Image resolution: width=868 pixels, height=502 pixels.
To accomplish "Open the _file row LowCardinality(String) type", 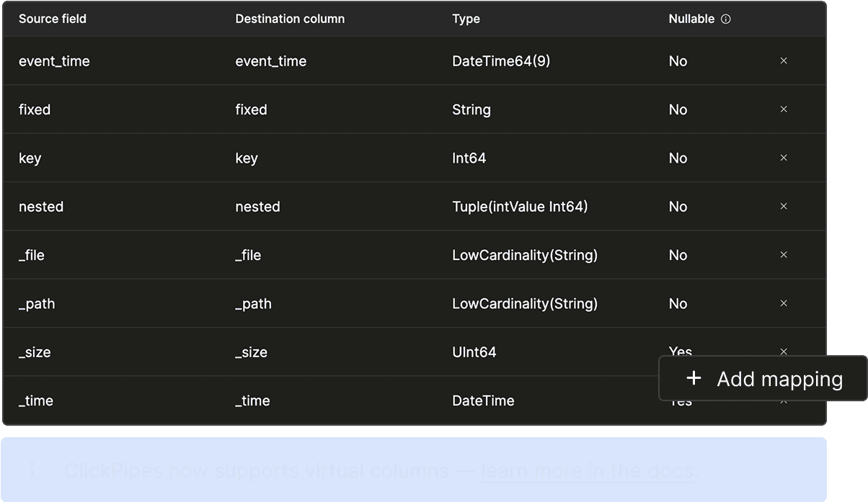I will [x=525, y=255].
